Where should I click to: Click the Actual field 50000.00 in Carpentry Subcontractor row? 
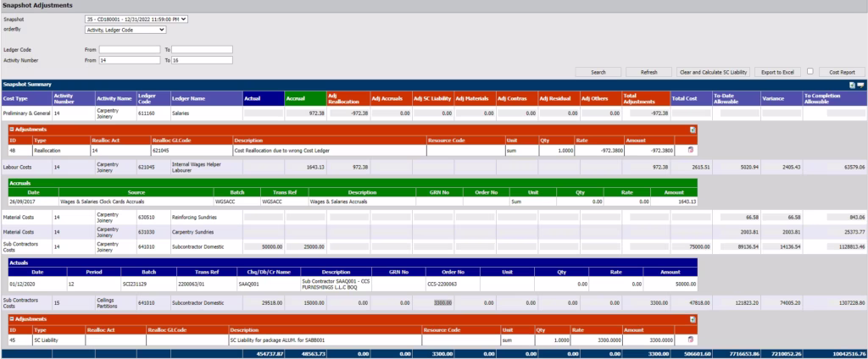[264, 246]
